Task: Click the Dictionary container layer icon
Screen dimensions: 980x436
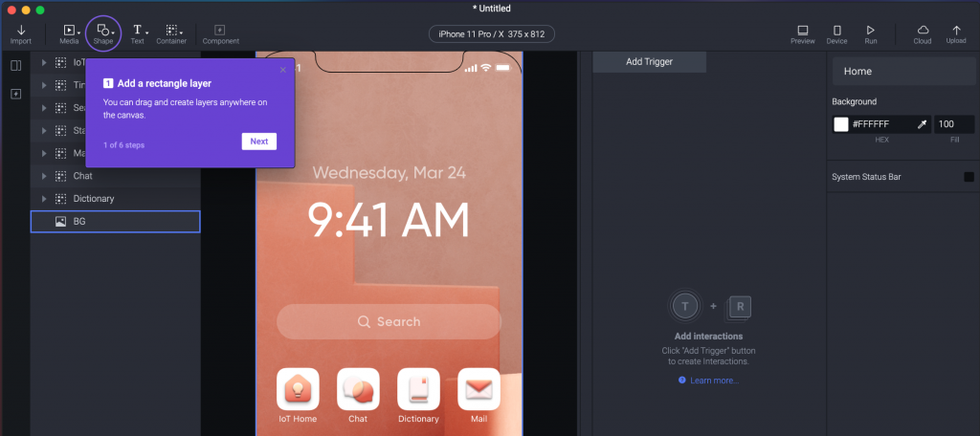Action: tap(60, 199)
